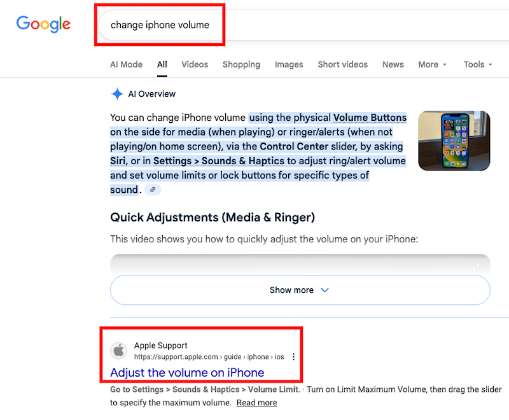Open the More dropdown
This screenshot has width=509, height=420.
click(431, 64)
